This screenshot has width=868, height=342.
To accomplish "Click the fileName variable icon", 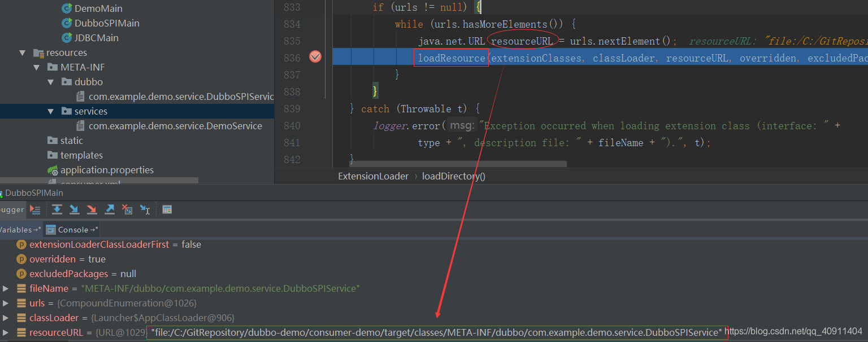I will click(21, 288).
